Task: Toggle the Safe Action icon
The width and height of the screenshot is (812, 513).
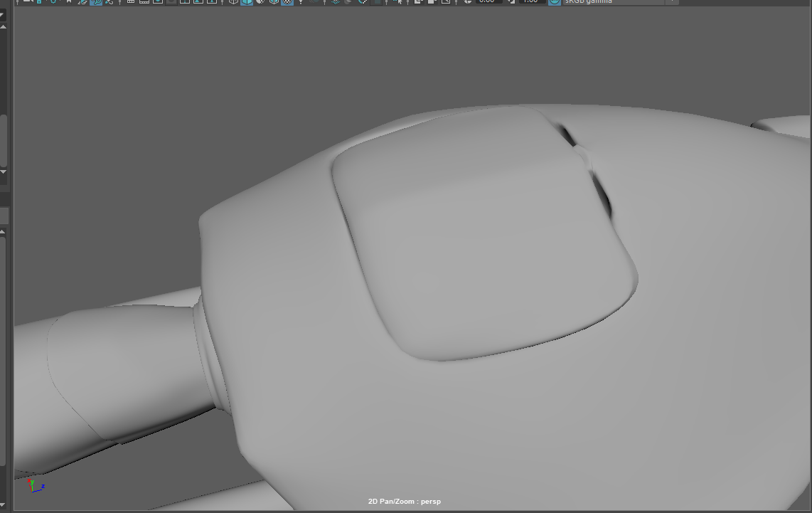Action: [198, 1]
